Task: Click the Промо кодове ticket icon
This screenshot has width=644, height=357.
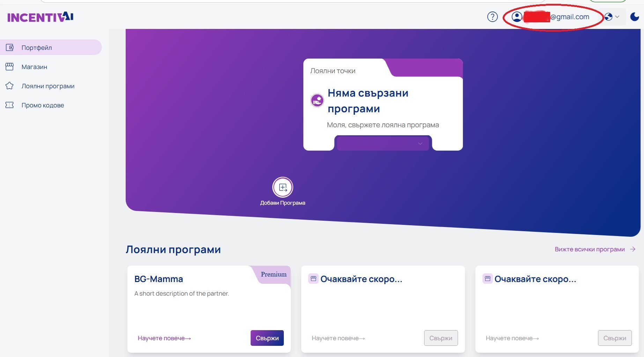Action: 9,105
